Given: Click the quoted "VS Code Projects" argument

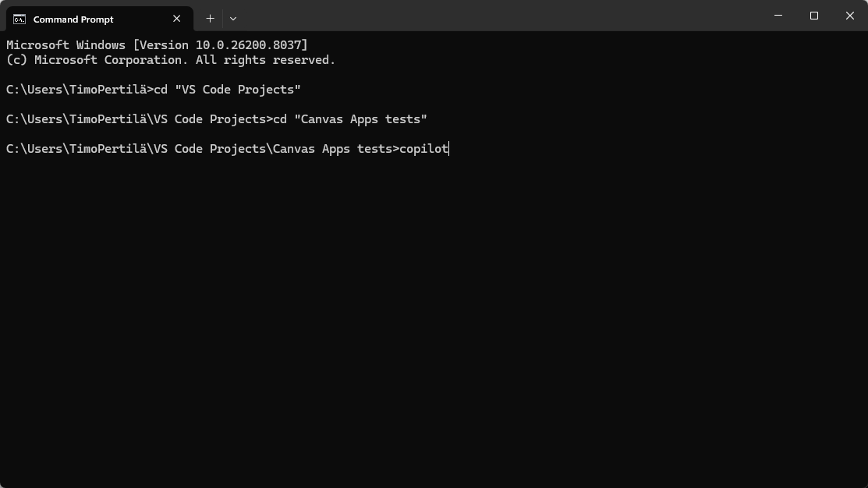Looking at the screenshot, I should click(238, 90).
